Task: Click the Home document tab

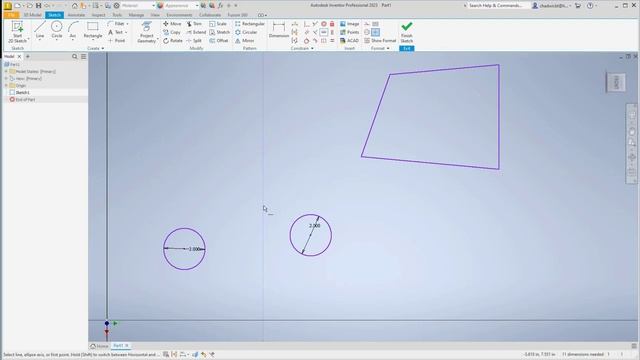Action: [99, 346]
